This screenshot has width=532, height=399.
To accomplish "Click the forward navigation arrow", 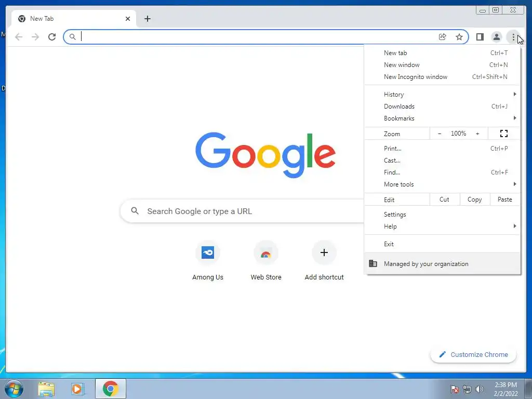I will coord(35,37).
